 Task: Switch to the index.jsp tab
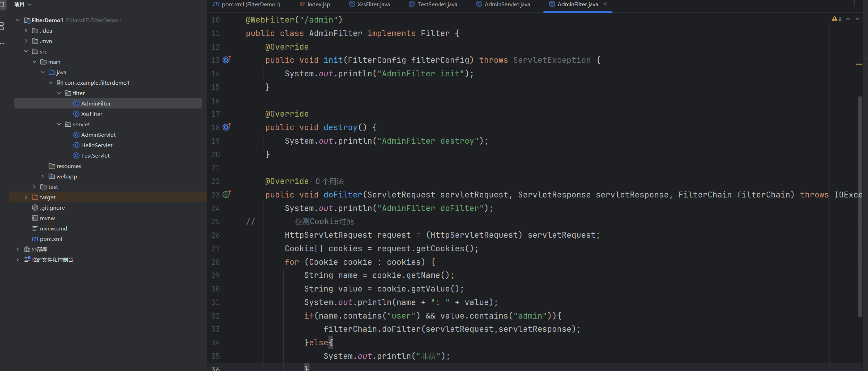point(315,5)
